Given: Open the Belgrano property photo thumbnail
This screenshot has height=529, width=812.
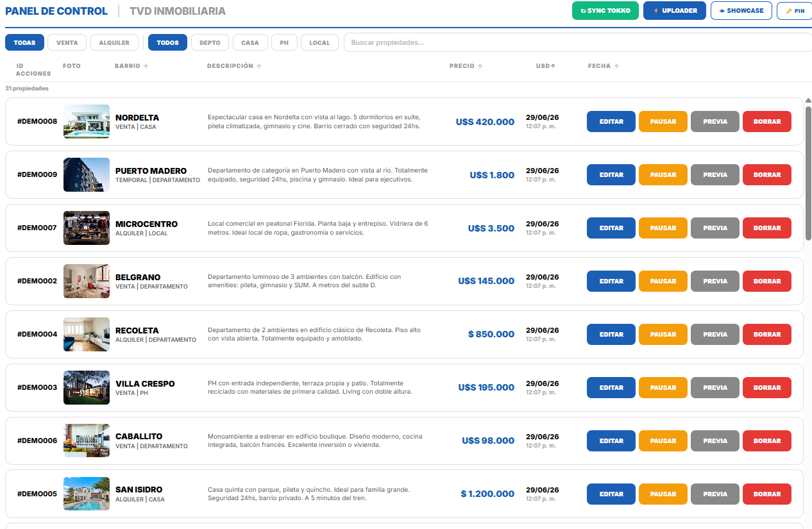Looking at the screenshot, I should pos(87,281).
